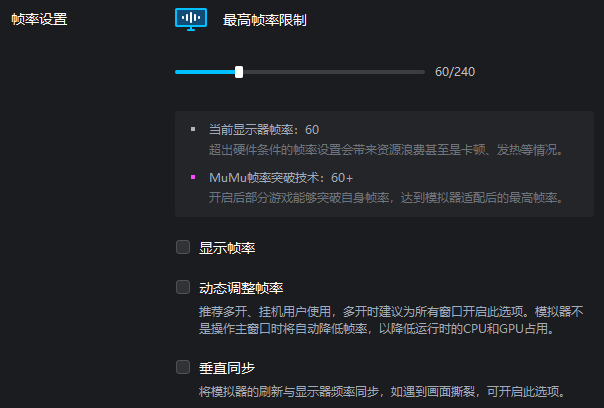Click the monitor icon beside 最高帧率限制

191,19
